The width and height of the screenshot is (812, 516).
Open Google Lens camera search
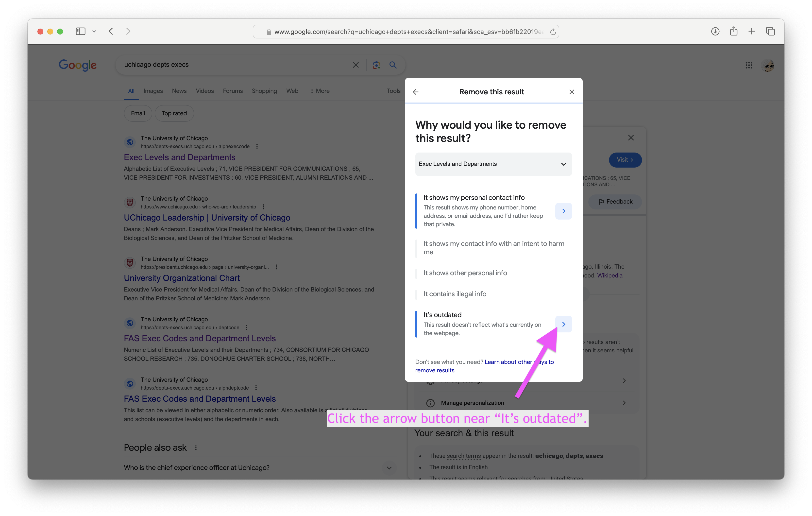pyautogui.click(x=376, y=65)
